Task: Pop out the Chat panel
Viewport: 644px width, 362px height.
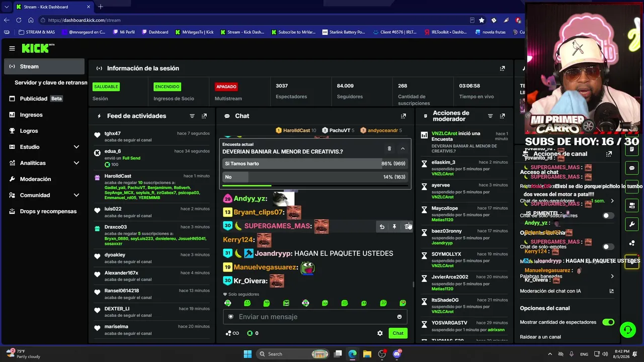Action: [404, 116]
